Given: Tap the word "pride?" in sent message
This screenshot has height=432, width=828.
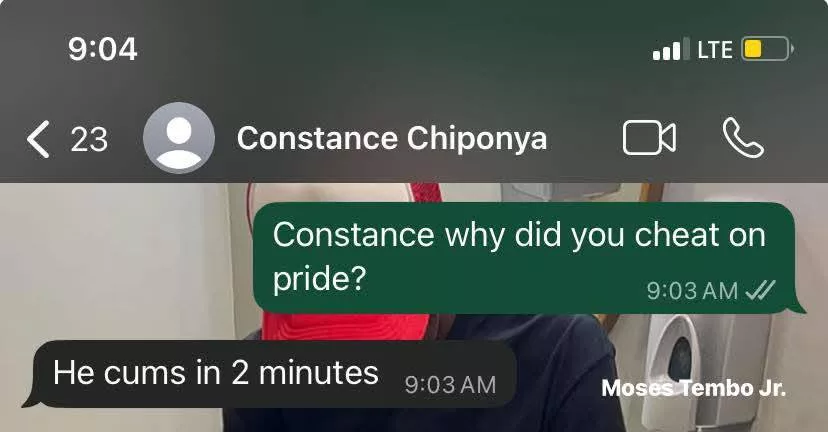Looking at the screenshot, I should 319,279.
